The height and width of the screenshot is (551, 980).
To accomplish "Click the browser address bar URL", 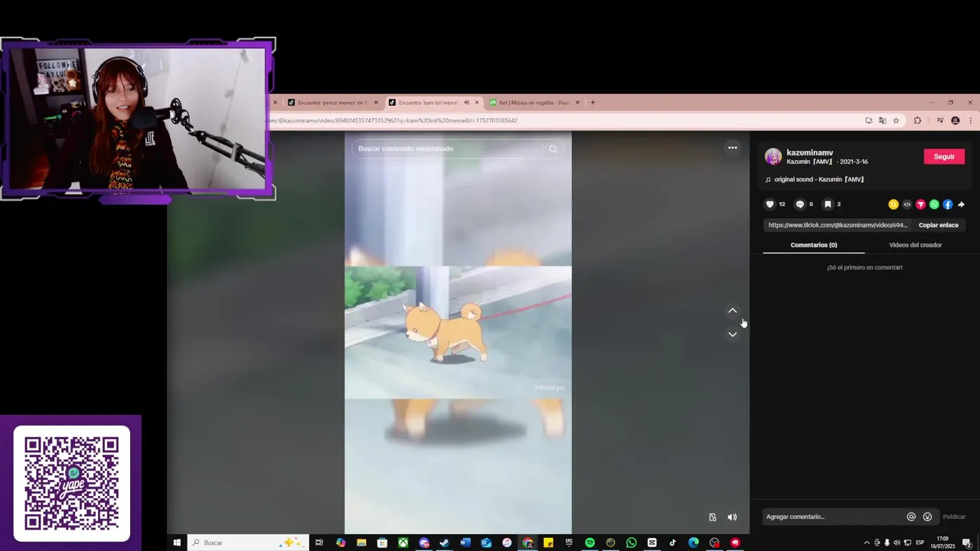I will (392, 120).
